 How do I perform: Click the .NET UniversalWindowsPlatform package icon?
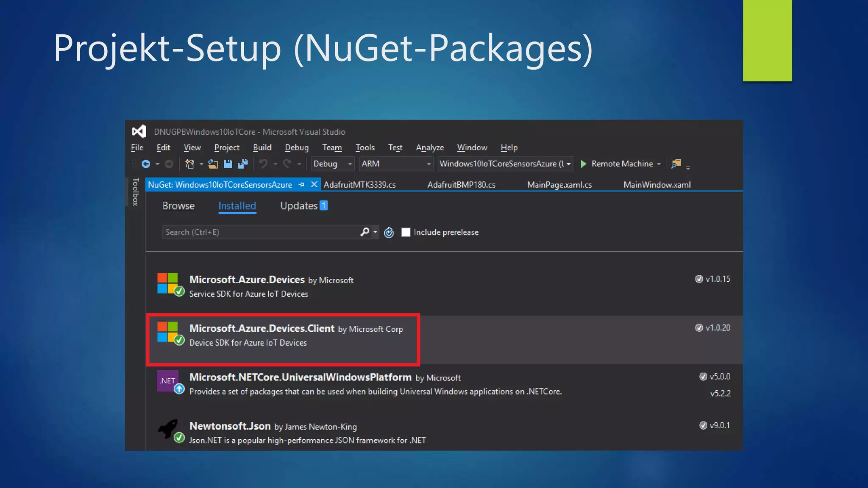pos(170,382)
